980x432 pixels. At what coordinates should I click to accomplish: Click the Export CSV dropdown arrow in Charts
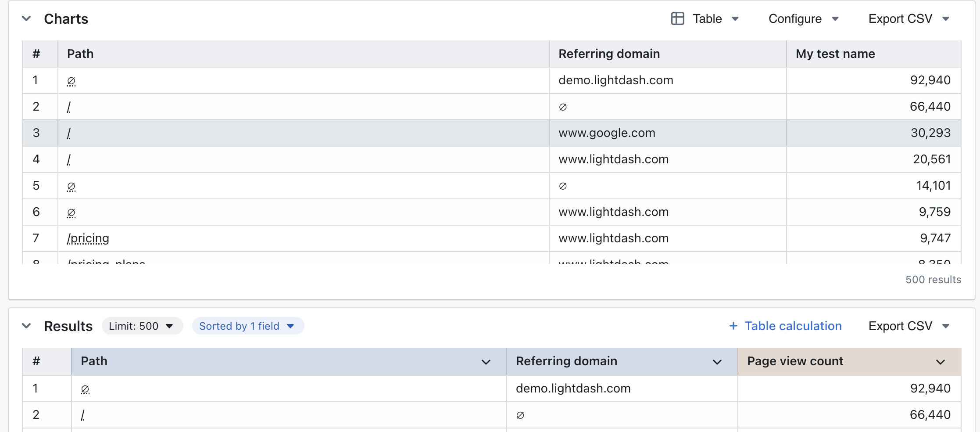point(946,19)
